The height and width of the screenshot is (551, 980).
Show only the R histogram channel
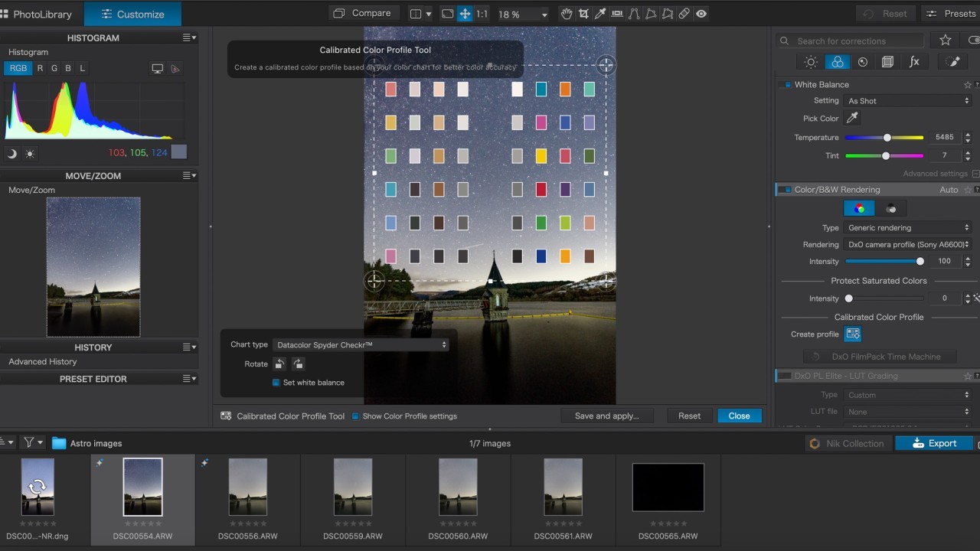40,68
